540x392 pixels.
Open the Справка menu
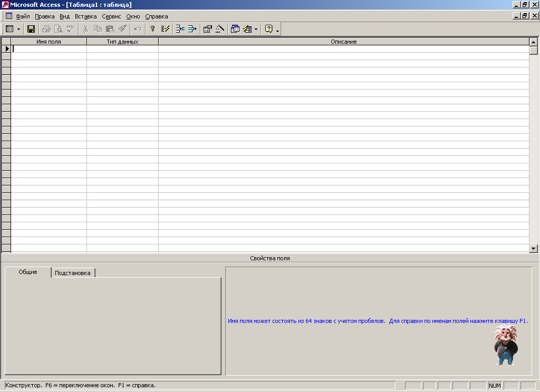point(156,16)
